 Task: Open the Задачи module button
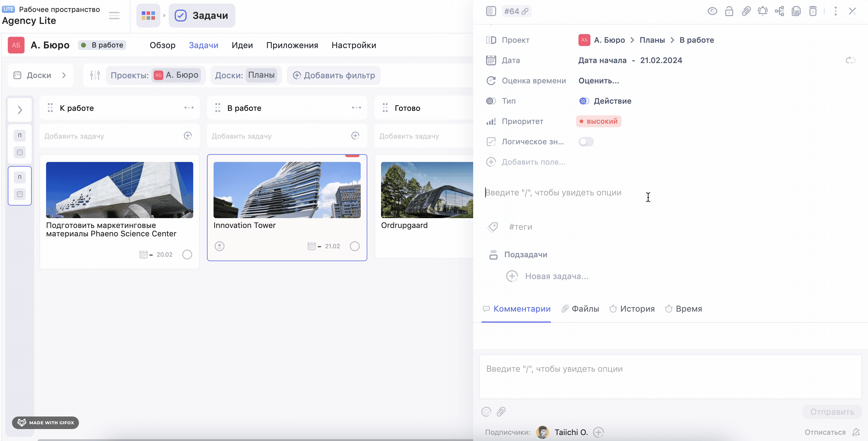tap(202, 16)
